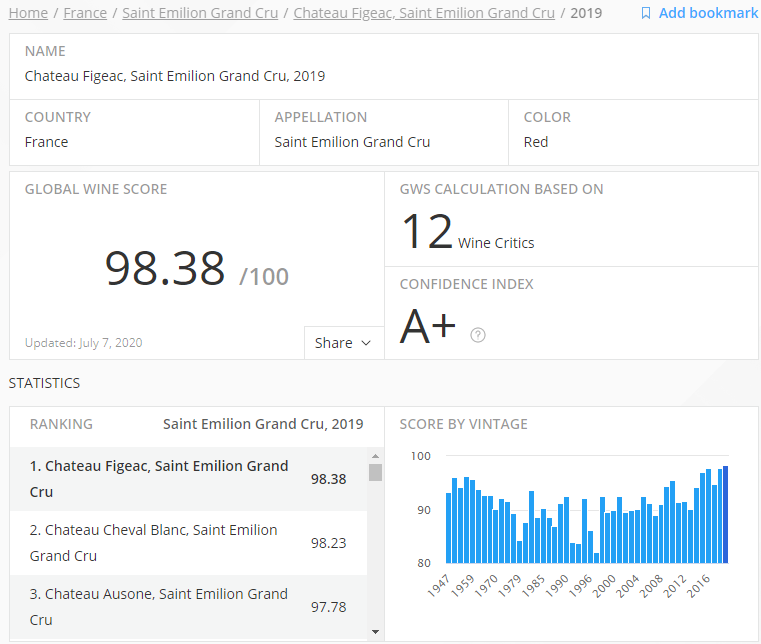Click the SCORE BY VINTAGE heading

pyautogui.click(x=463, y=424)
